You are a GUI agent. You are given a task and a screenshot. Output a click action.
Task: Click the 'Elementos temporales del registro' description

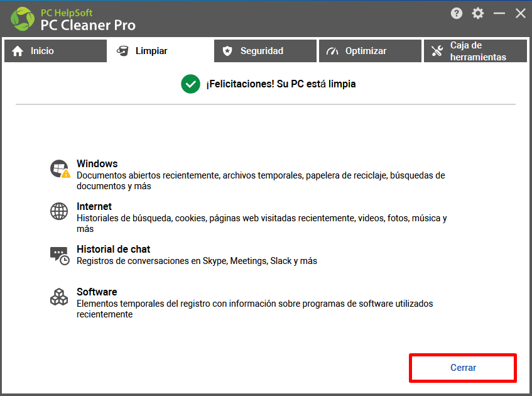tap(254, 309)
